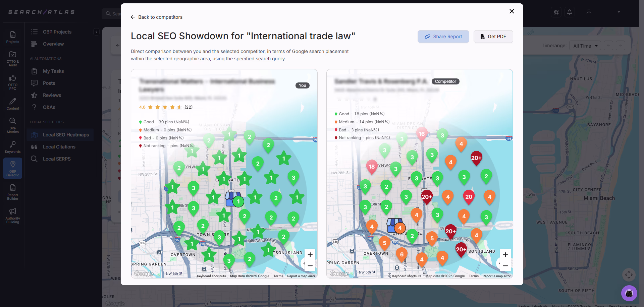This screenshot has width=644, height=307.
Task: Expand the account menu chevron
Action: coord(619,12)
